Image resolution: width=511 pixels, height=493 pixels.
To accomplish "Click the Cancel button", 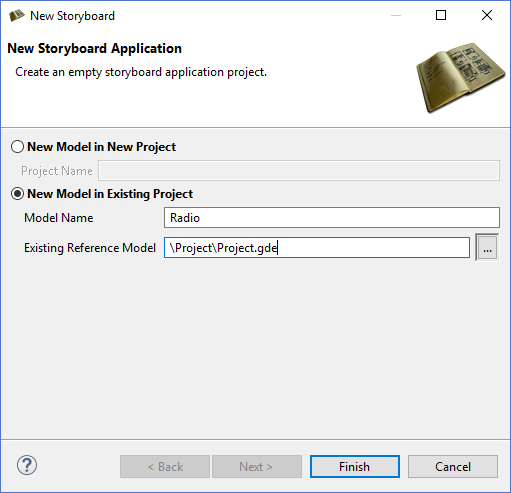I will pyautogui.click(x=453, y=467).
